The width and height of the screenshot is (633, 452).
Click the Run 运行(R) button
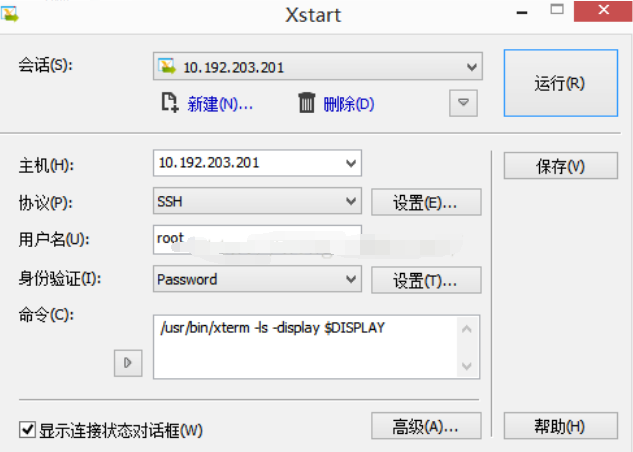pos(560,83)
